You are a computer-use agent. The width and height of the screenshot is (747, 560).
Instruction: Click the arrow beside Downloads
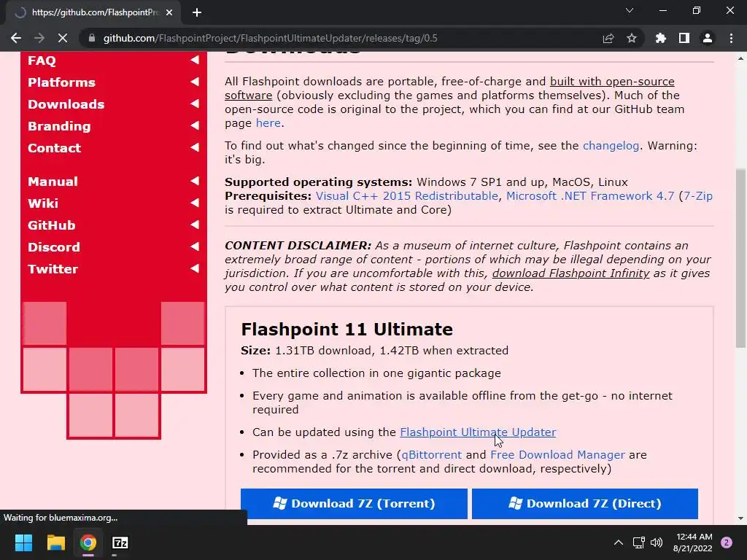point(194,104)
